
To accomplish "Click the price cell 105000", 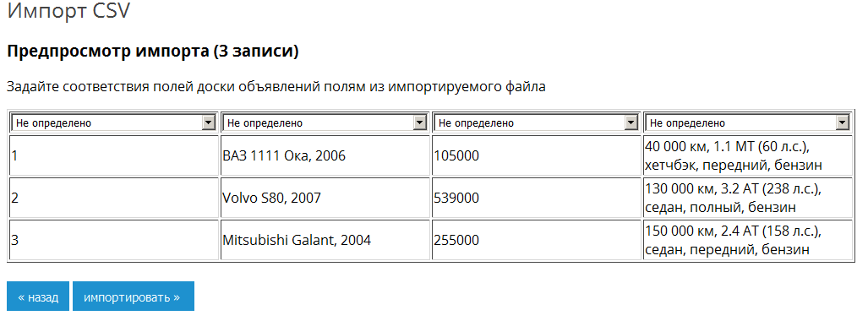I will pos(537,155).
